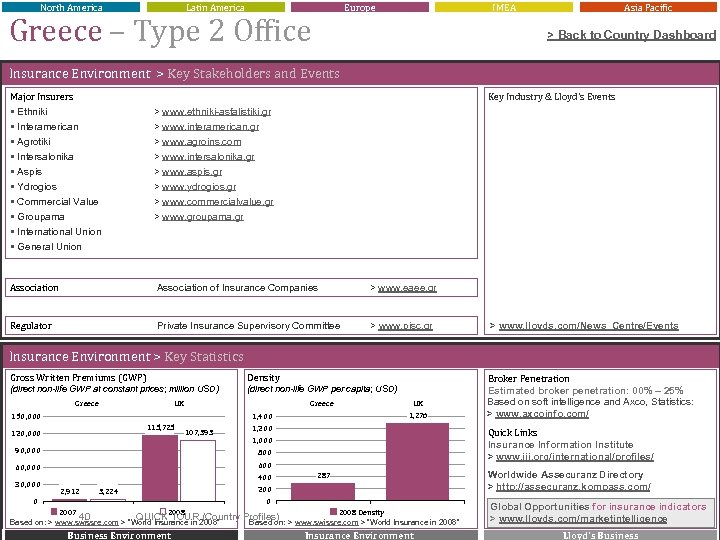Viewport: 720px width, 540px height.
Task: Click 'Greece – Type 2 Office' page title
Action: click(160, 31)
